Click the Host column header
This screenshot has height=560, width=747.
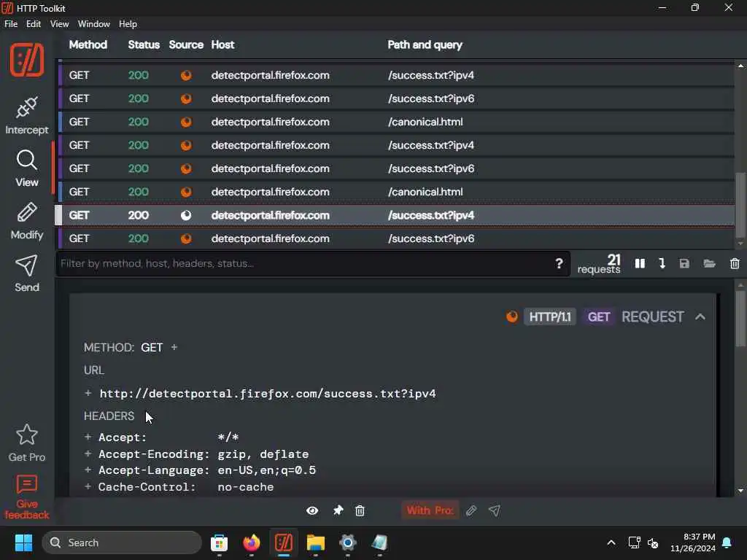coord(222,44)
